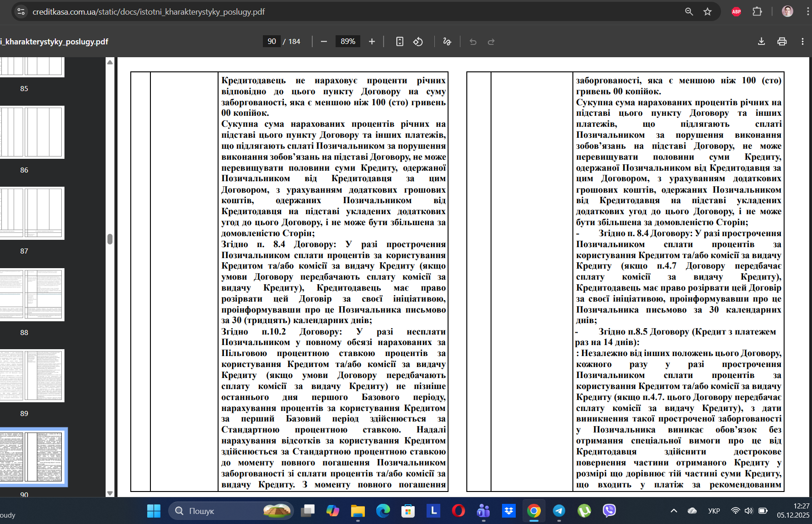Open the volume speaker tray icon
Image resolution: width=812 pixels, height=524 pixels.
749,511
